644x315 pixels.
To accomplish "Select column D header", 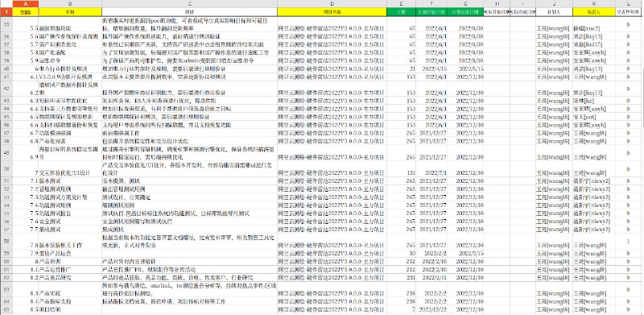I will coord(332,4).
